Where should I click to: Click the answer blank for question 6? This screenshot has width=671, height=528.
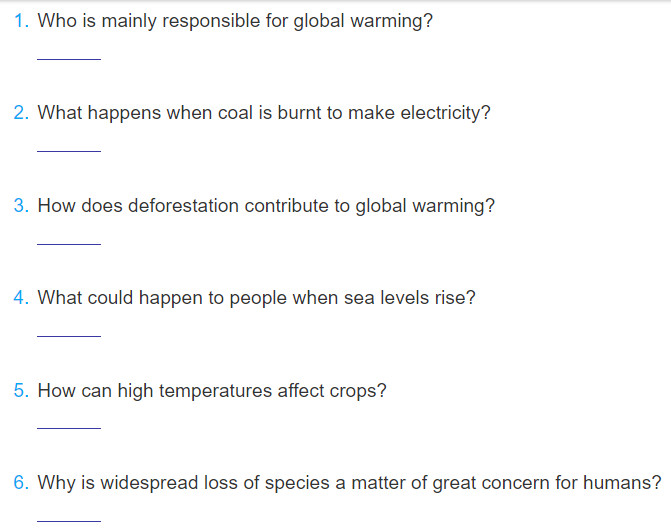point(69,515)
